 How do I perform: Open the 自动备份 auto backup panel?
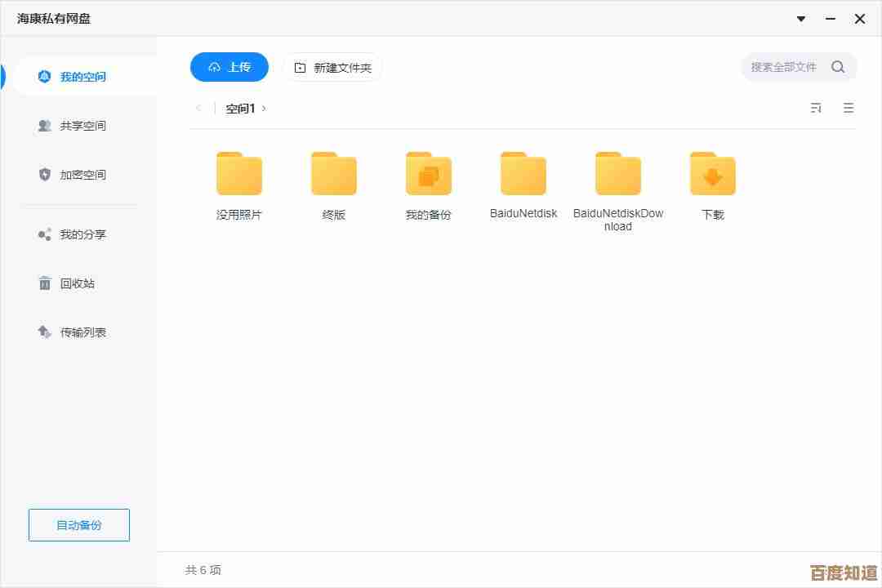point(78,525)
